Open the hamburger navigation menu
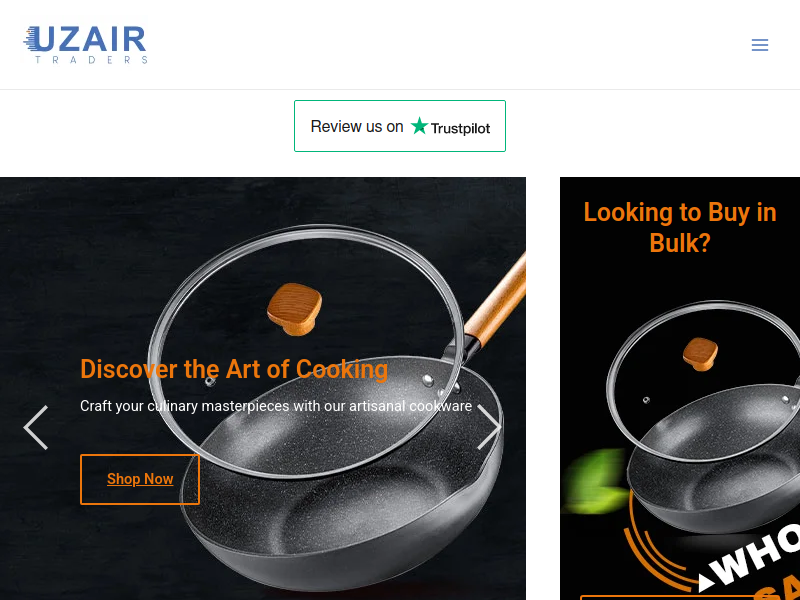This screenshot has width=800, height=600. [760, 45]
